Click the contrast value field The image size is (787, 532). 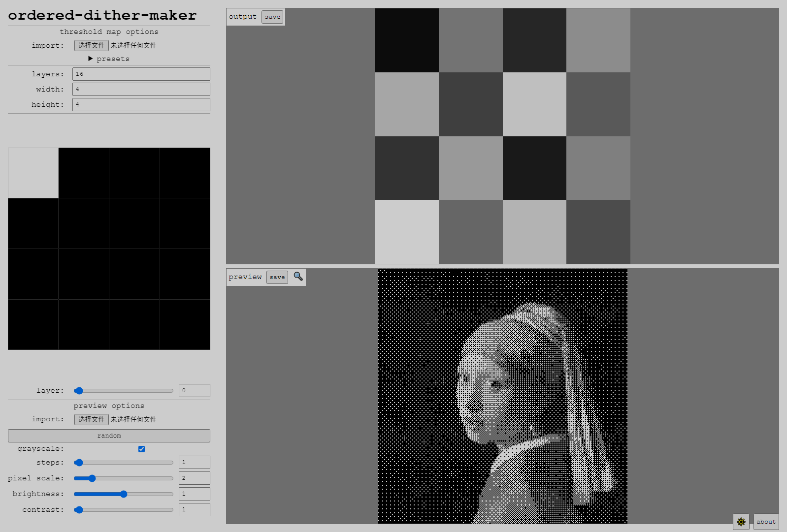pos(195,509)
